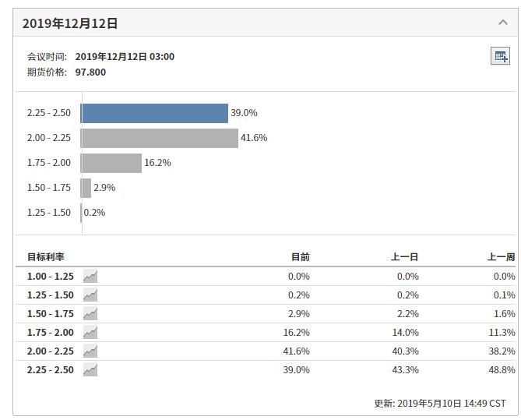Click the 2.9% probability bar
The width and height of the screenshot is (521, 420).
click(x=86, y=188)
